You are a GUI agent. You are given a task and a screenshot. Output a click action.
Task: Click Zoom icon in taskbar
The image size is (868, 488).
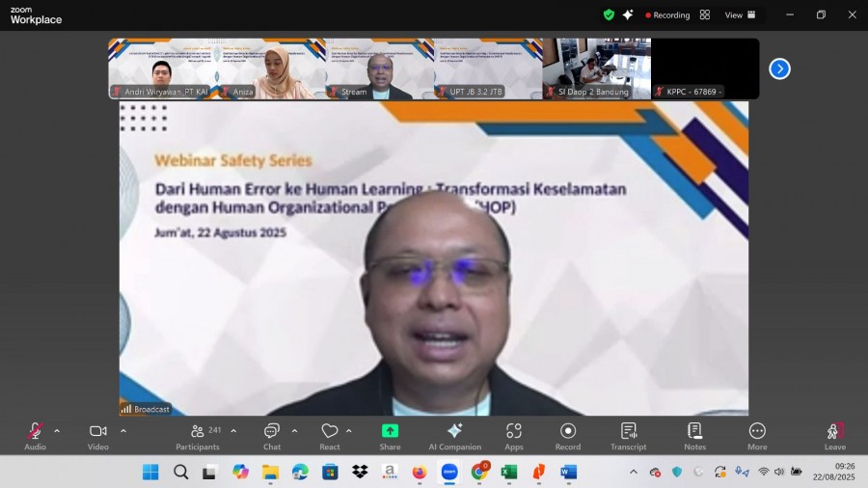[x=449, y=472]
